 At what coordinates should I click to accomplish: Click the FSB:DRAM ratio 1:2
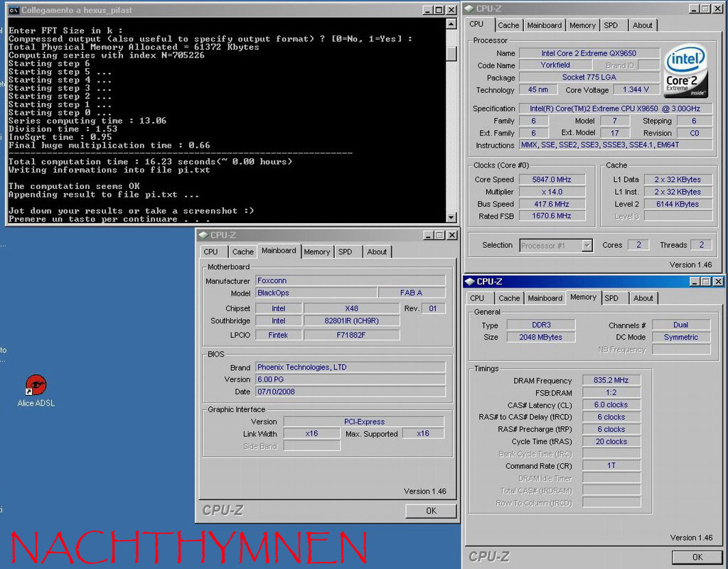pyautogui.click(x=611, y=392)
